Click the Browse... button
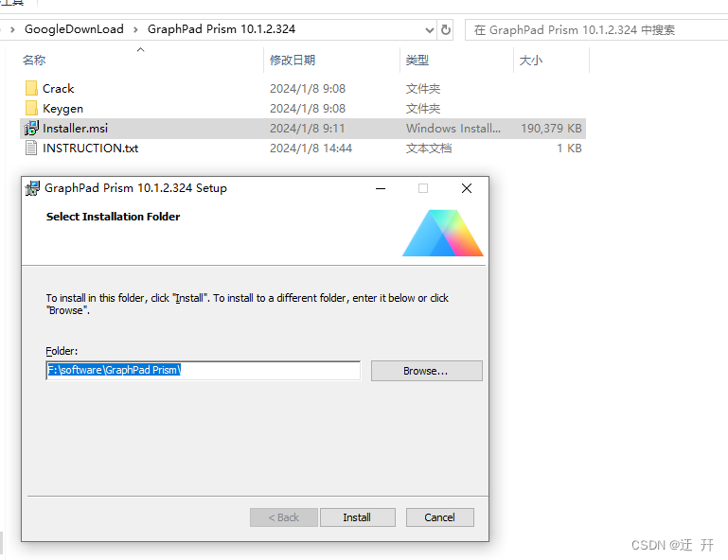Screen dimensions: 728x560 coord(426,371)
